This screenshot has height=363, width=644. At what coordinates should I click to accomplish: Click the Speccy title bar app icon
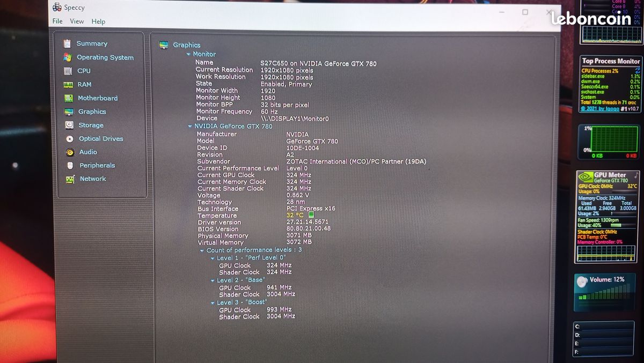(x=57, y=8)
